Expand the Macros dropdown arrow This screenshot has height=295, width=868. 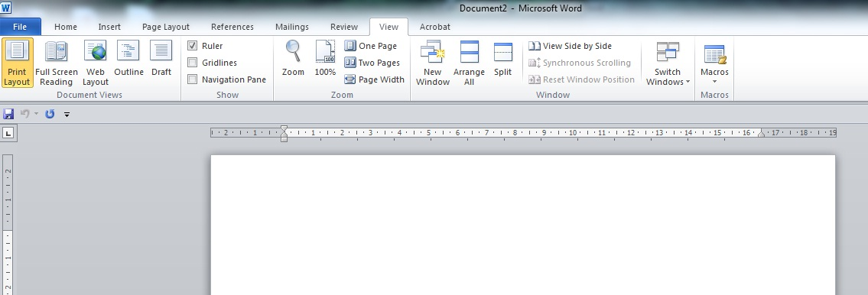coord(714,82)
